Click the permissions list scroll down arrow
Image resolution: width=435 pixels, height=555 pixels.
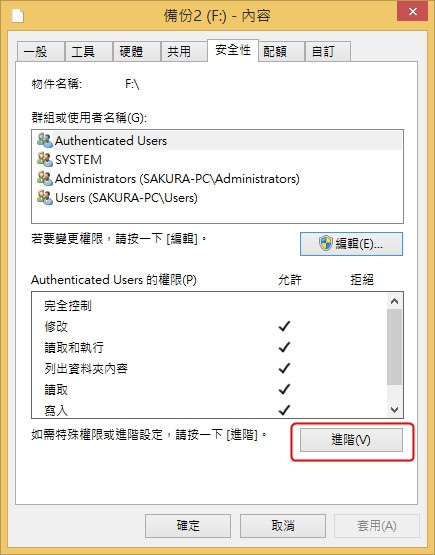point(394,410)
